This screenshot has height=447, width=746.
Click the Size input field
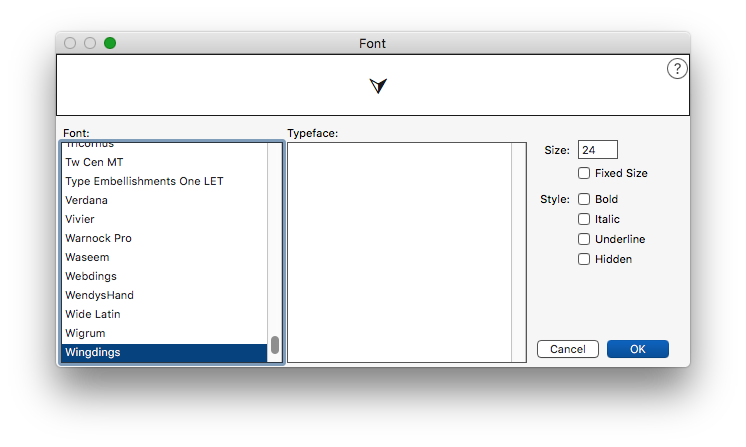point(597,150)
